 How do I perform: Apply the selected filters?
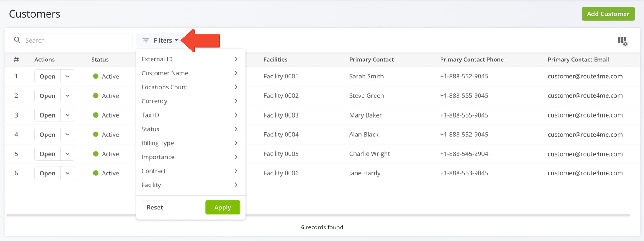[223, 207]
